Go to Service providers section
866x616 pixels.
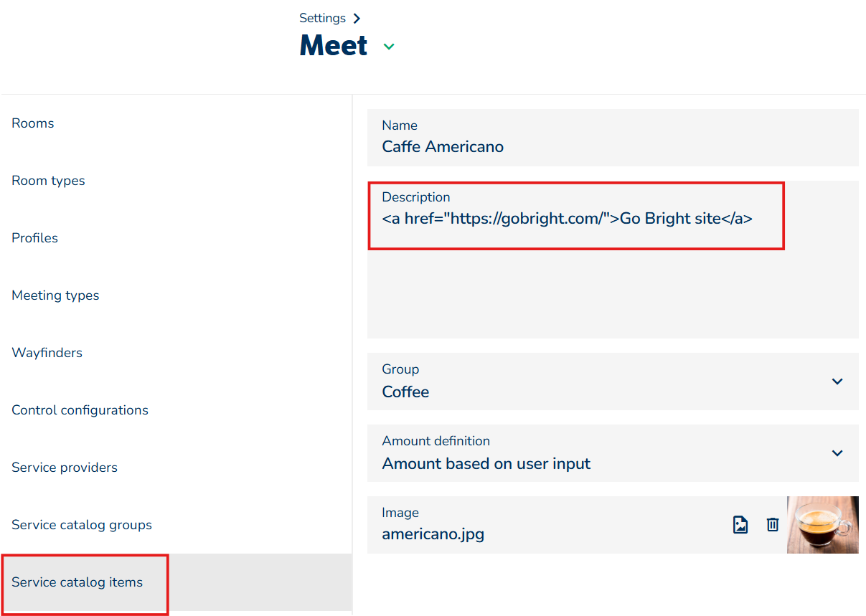point(65,468)
